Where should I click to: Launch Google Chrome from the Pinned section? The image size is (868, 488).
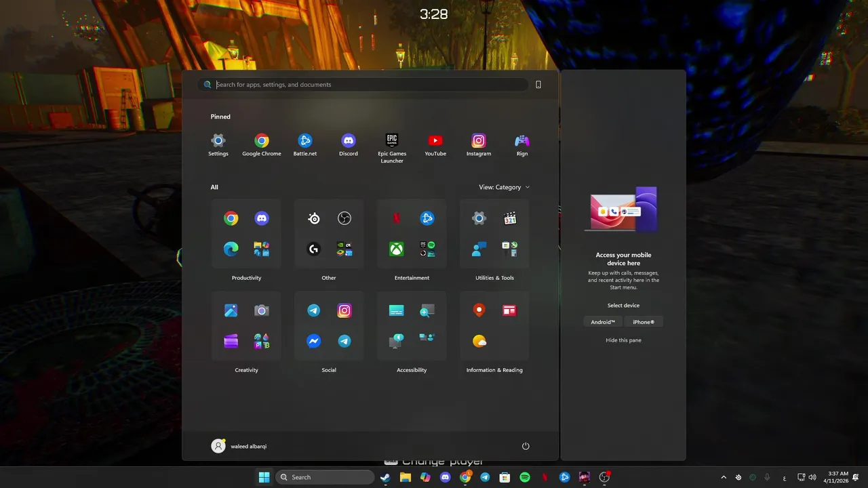click(x=262, y=145)
